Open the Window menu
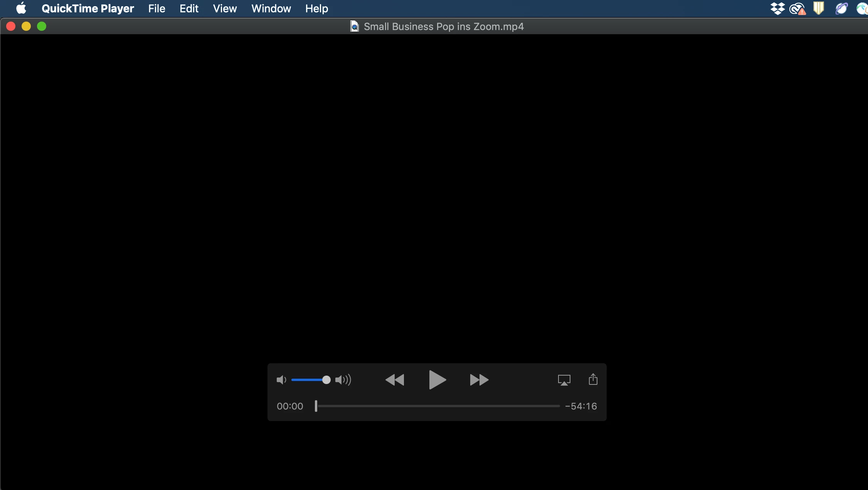 click(271, 8)
